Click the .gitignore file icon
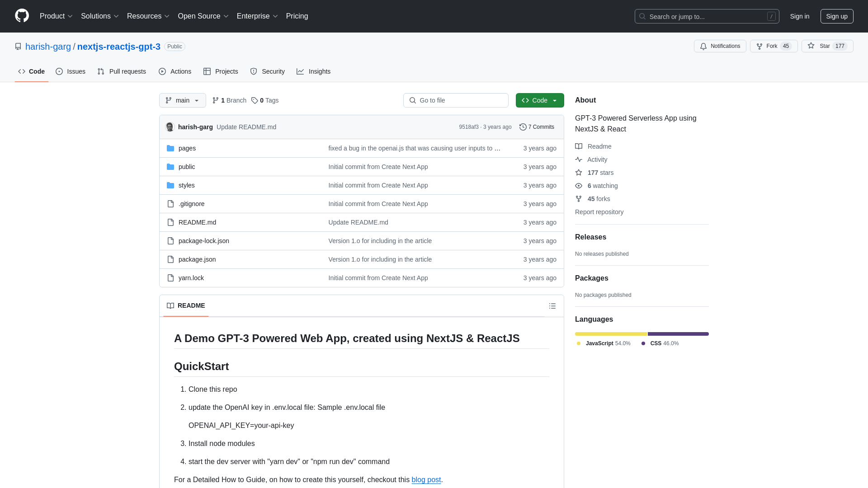868x488 pixels. click(x=170, y=204)
